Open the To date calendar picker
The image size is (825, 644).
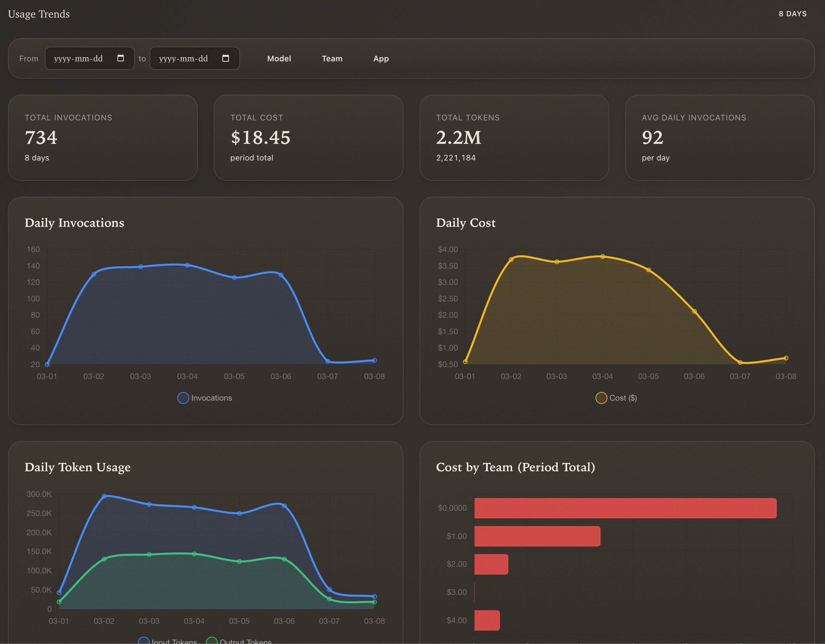coord(226,58)
